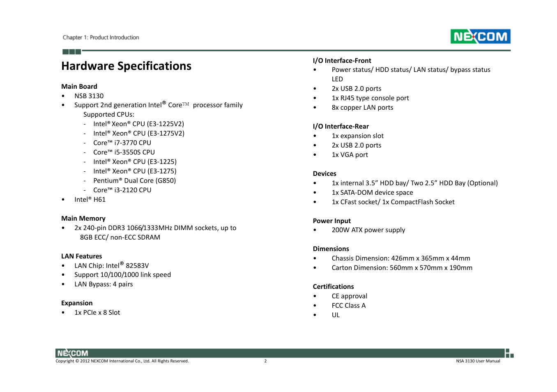
Task: Select the UL certification line
Action: pos(336,315)
